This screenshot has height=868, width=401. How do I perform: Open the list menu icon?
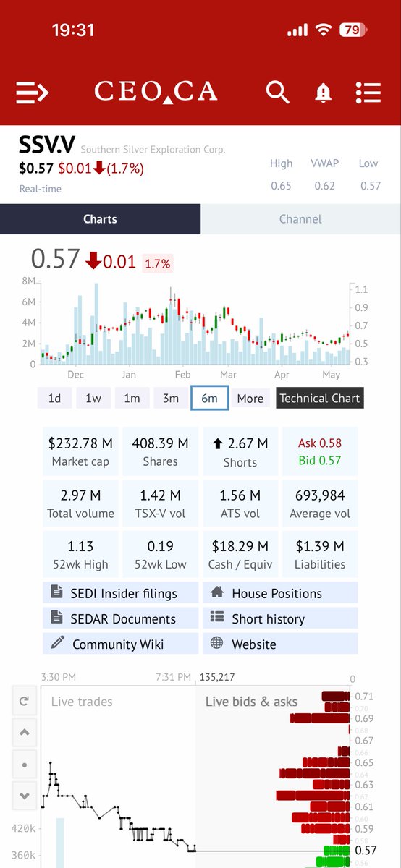(x=368, y=92)
